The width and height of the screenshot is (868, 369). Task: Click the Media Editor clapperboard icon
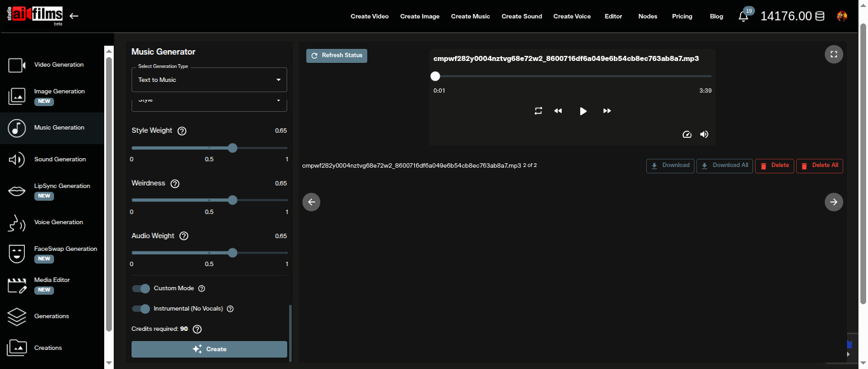click(17, 285)
